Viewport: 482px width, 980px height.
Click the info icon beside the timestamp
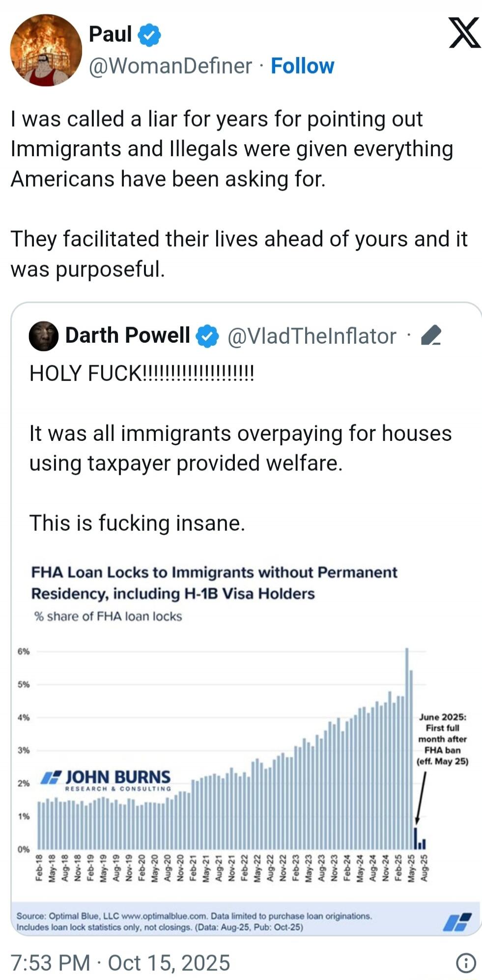point(465,963)
